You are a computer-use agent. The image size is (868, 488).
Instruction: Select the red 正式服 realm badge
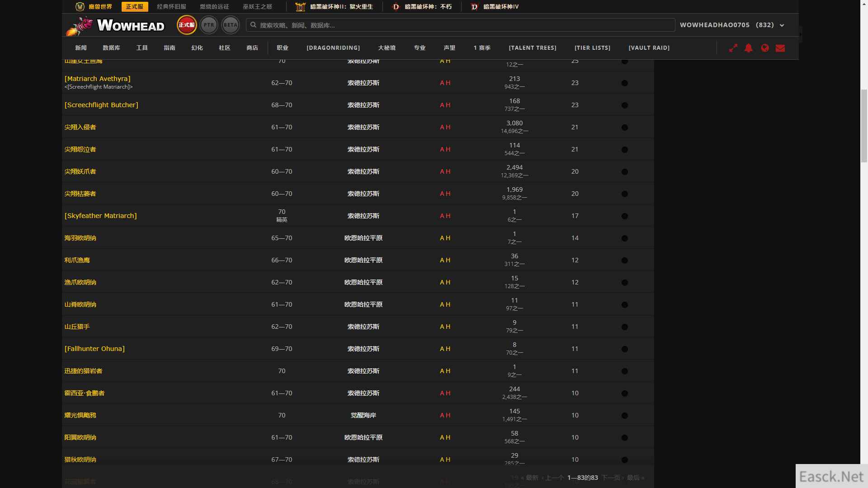(187, 25)
